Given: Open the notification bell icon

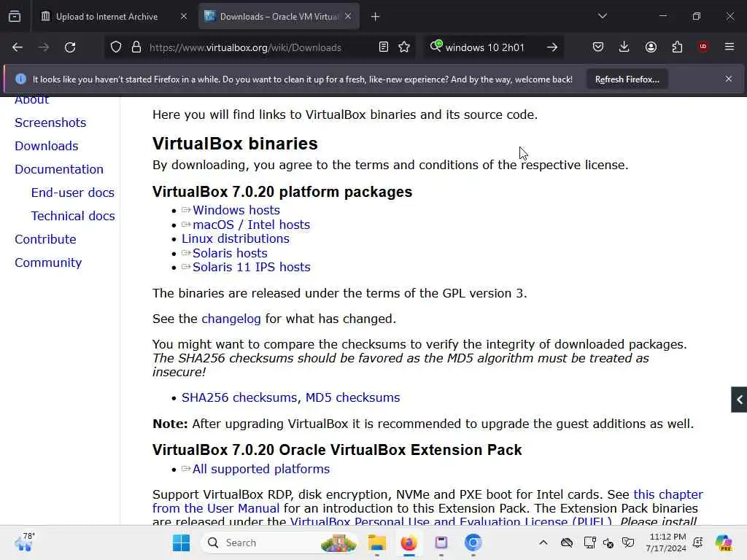Looking at the screenshot, I should (698, 542).
